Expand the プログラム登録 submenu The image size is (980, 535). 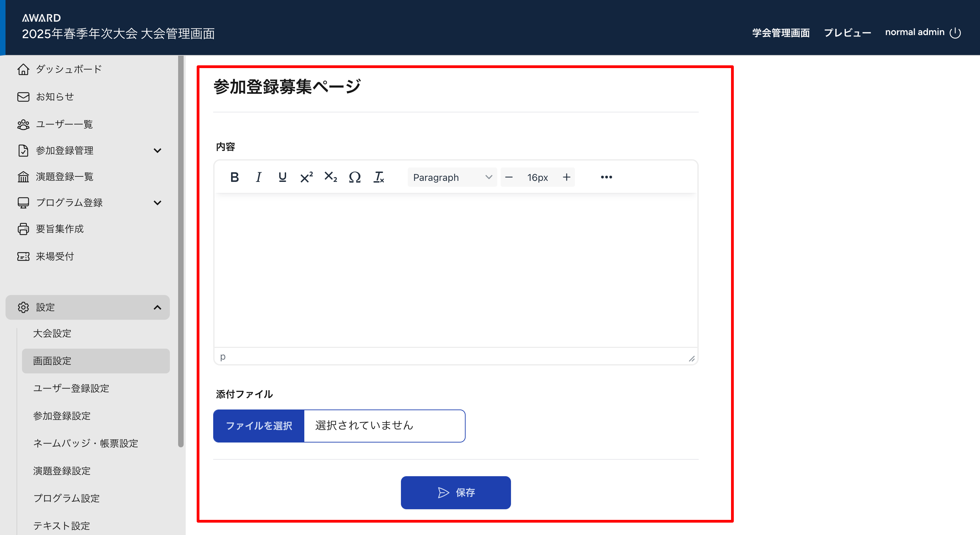pyautogui.click(x=157, y=203)
